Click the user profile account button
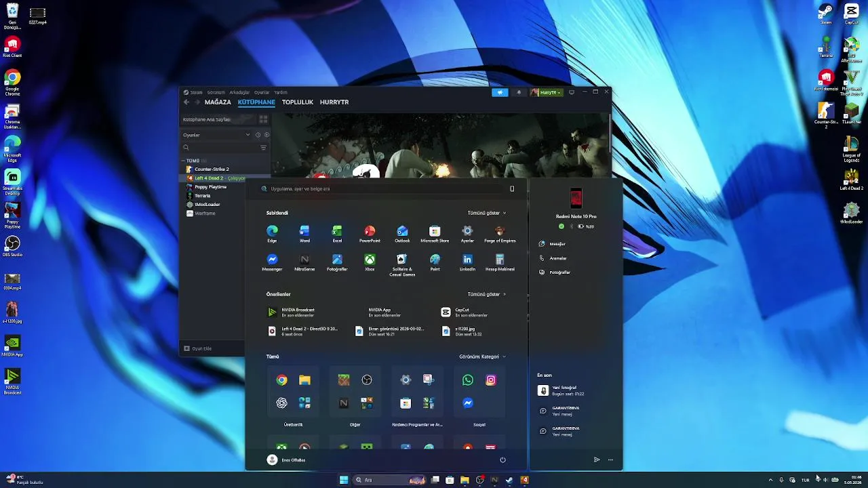The image size is (868, 488). tap(286, 460)
